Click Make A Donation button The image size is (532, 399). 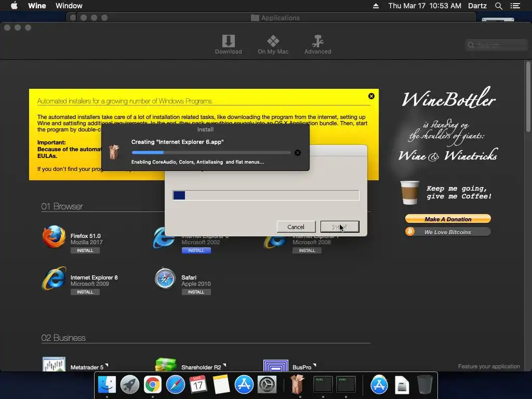click(448, 219)
